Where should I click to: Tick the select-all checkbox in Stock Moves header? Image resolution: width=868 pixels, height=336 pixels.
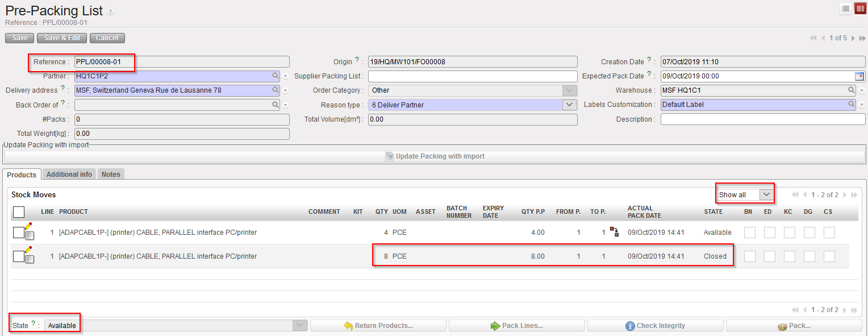point(18,212)
